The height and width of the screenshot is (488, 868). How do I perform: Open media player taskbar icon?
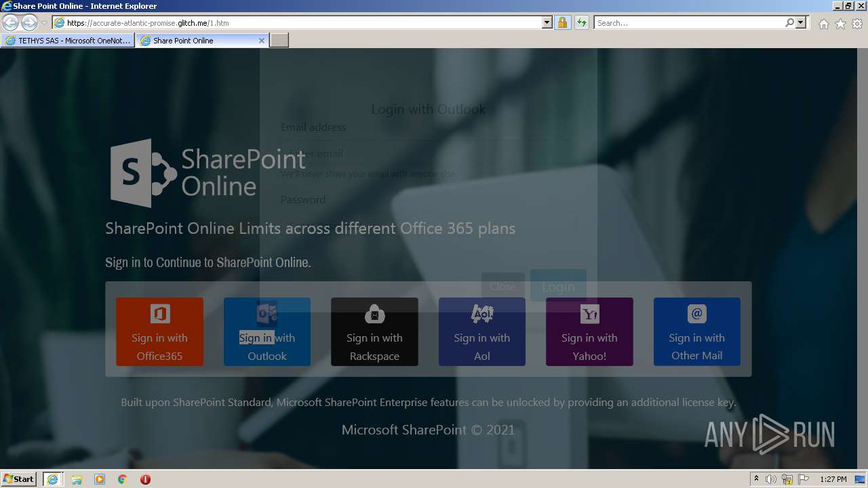coord(100,479)
